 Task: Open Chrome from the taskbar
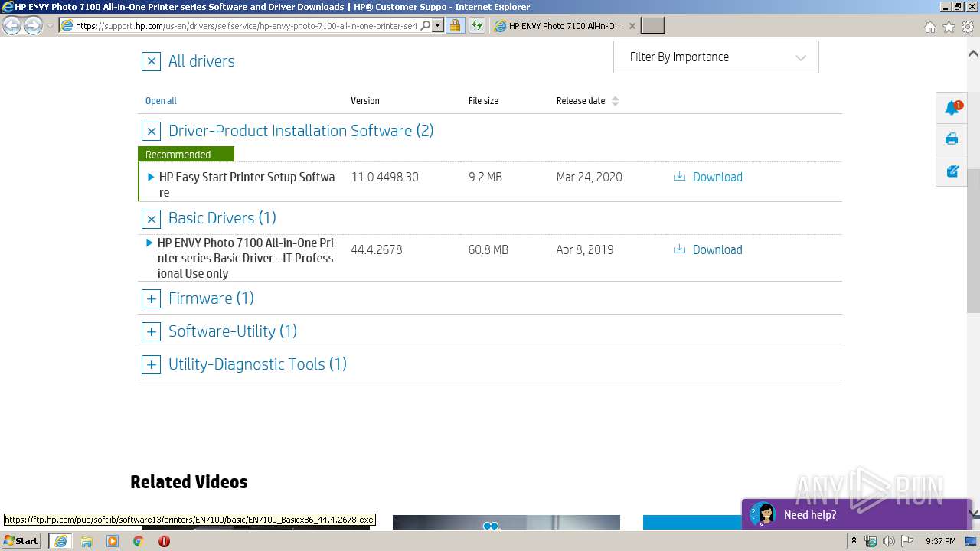pos(138,541)
